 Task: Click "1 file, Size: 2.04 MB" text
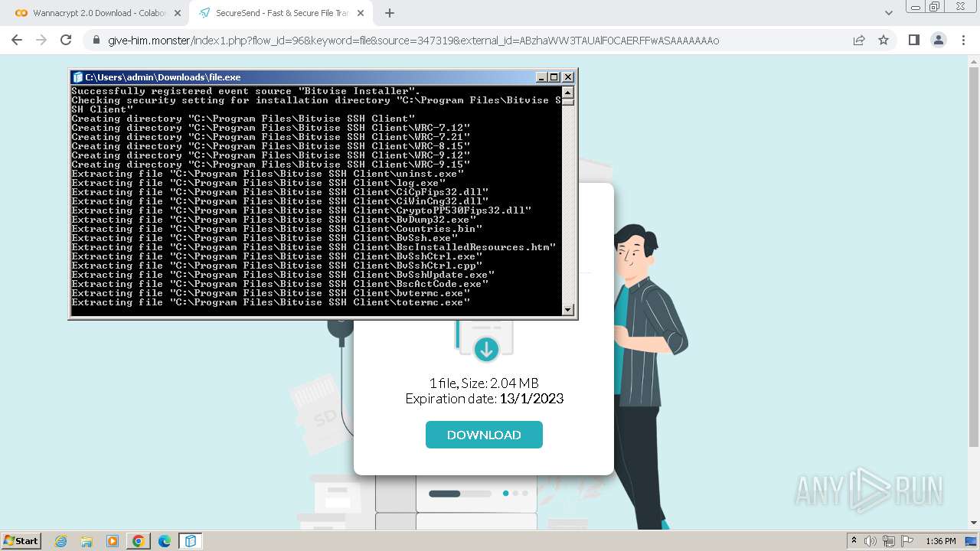(x=484, y=383)
